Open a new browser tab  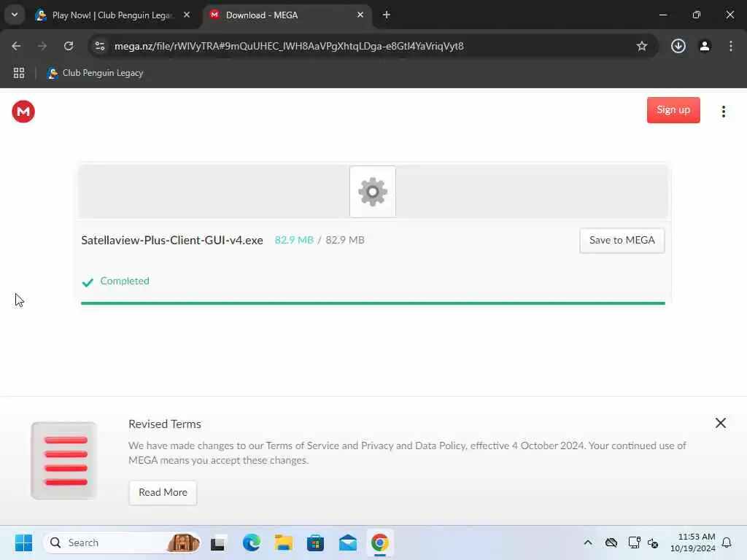point(387,15)
